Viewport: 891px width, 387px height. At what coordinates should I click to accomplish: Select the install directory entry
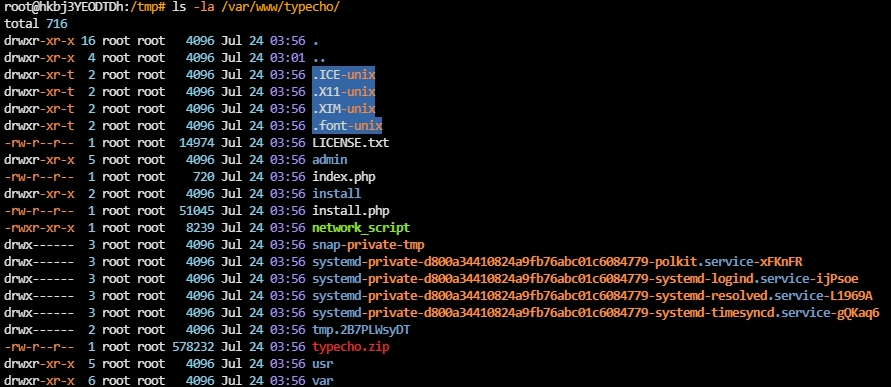click(336, 194)
